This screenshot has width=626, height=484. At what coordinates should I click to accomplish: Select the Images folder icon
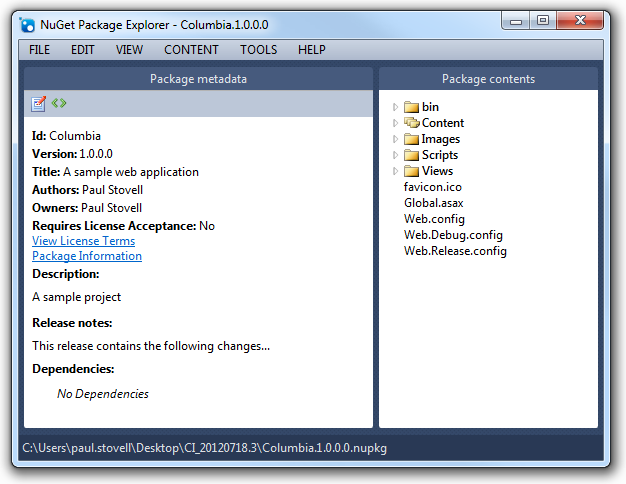(411, 139)
